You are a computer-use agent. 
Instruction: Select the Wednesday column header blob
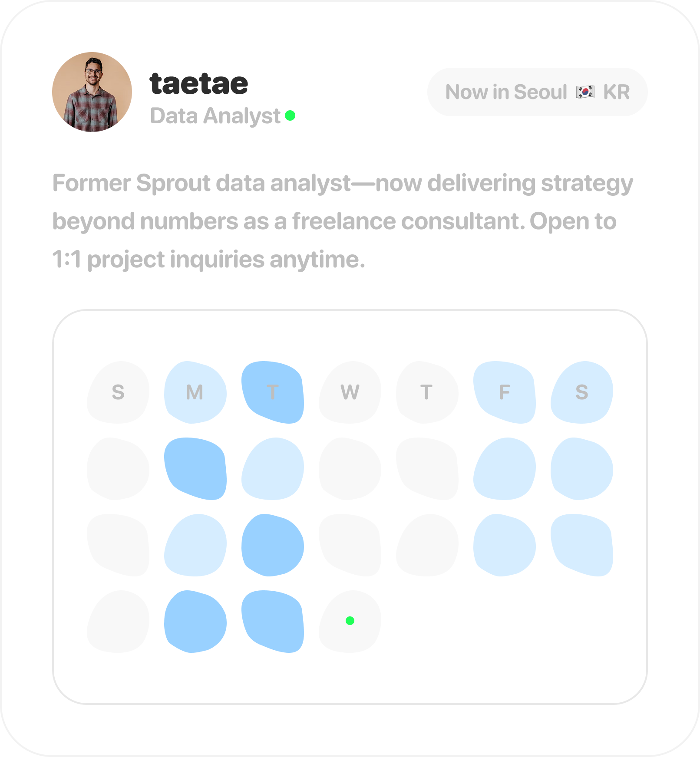click(x=350, y=392)
